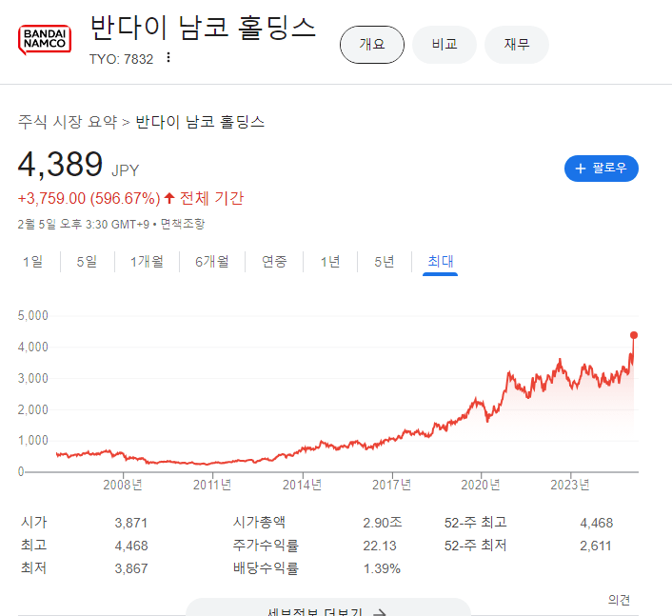Select the 5일 chart range
The height and width of the screenshot is (616, 672).
click(x=87, y=262)
